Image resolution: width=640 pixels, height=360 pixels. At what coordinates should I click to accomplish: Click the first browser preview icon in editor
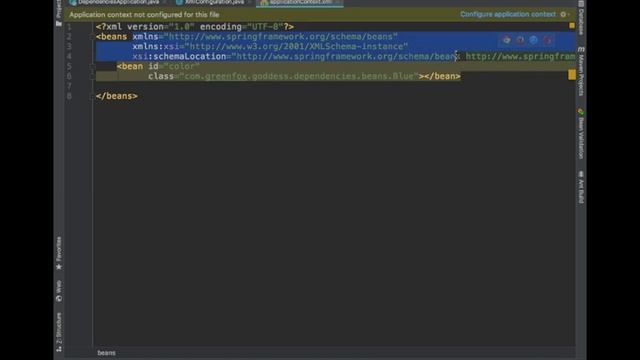click(507, 40)
